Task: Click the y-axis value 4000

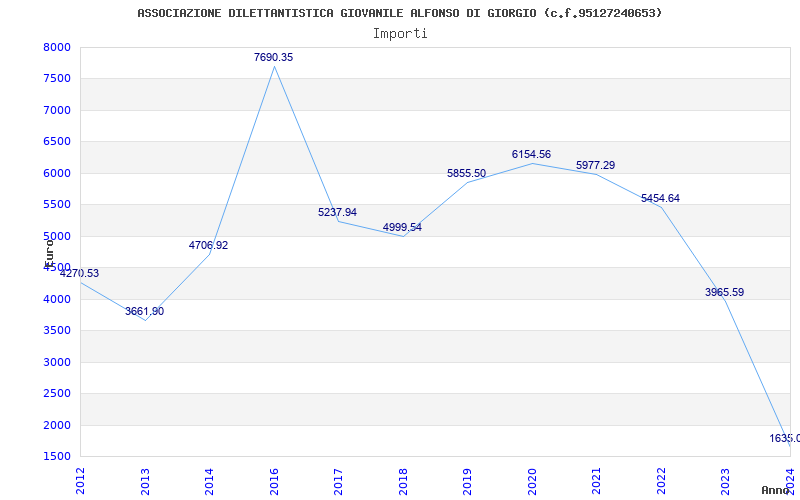Action: click(x=57, y=299)
